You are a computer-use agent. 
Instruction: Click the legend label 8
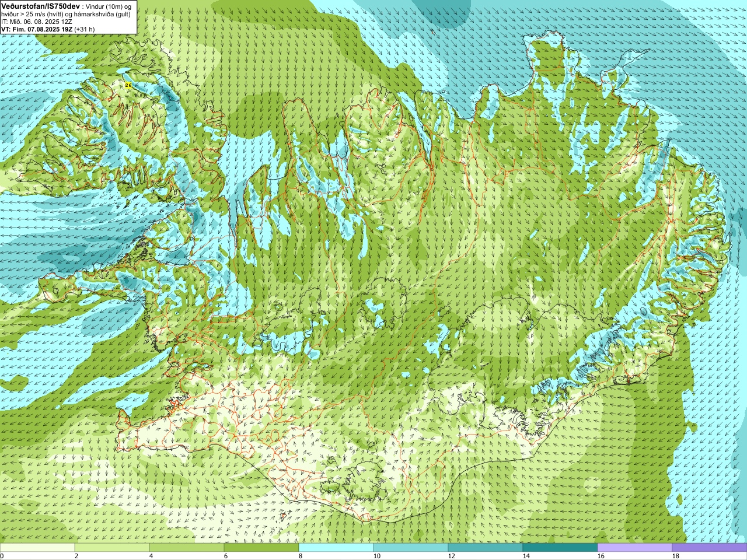(301, 556)
